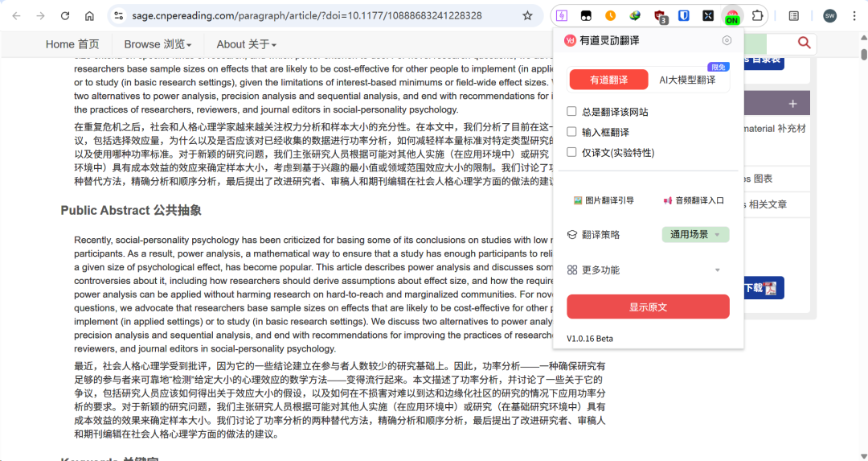
Task: Click the Youdao extension icon showing ON
Action: point(731,16)
